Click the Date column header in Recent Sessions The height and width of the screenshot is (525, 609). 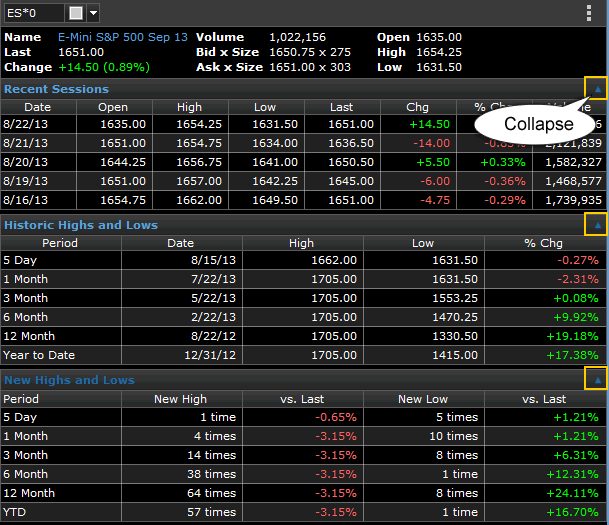(x=38, y=107)
